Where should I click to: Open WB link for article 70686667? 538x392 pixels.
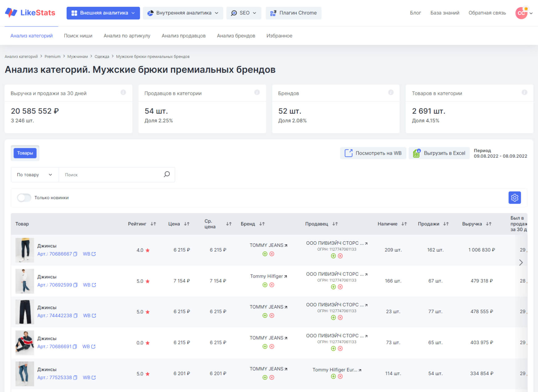(89, 254)
